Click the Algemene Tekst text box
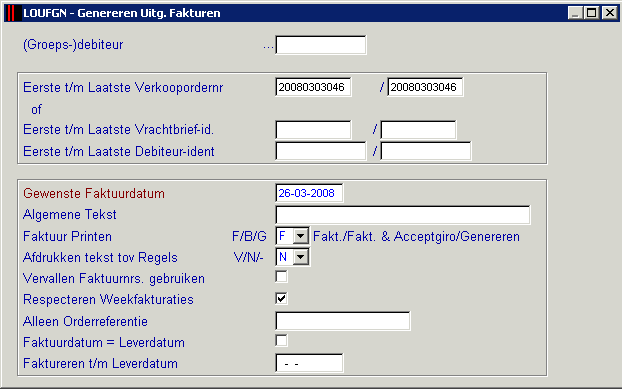The width and height of the screenshot is (622, 389). (403, 215)
